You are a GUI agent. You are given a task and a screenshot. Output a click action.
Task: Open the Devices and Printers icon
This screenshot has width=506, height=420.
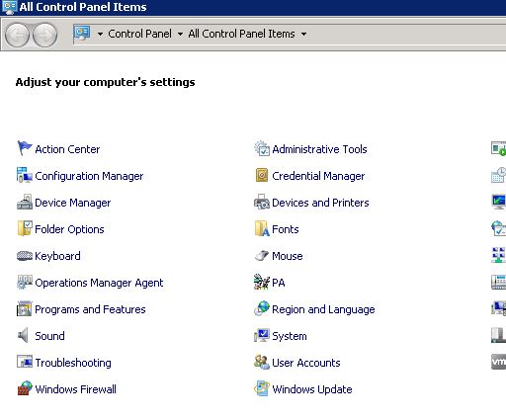click(262, 202)
